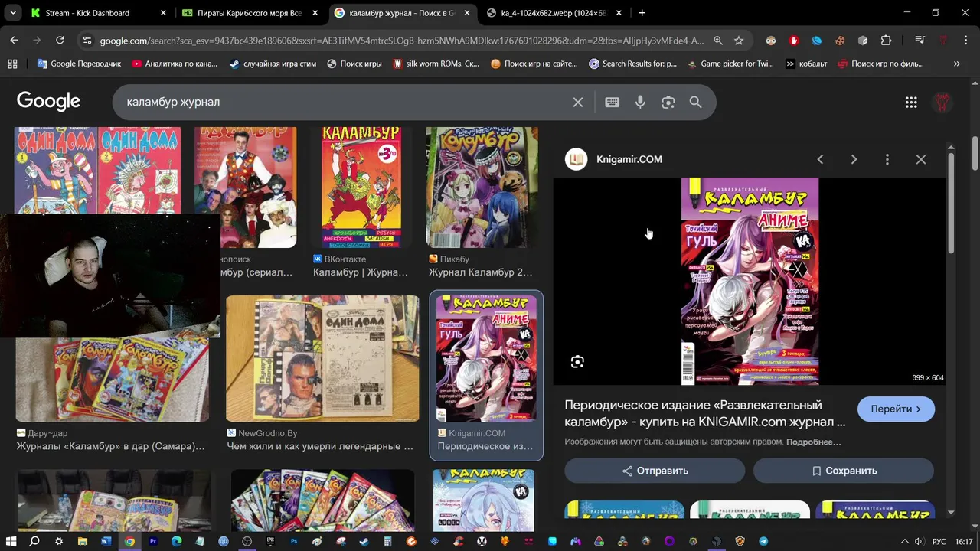Select Пикабу Журнал Каламбур anime thumbnail
The width and height of the screenshot is (980, 551).
coord(482,187)
